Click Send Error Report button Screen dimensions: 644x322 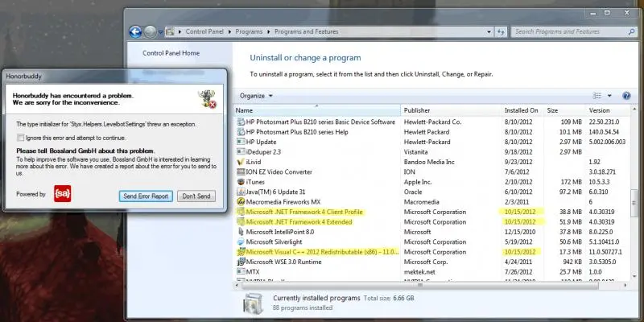146,196
